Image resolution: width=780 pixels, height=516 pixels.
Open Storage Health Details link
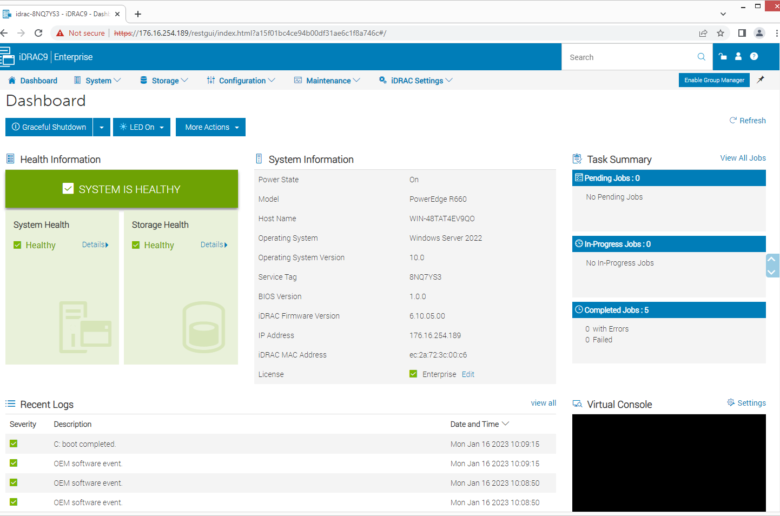pos(214,244)
